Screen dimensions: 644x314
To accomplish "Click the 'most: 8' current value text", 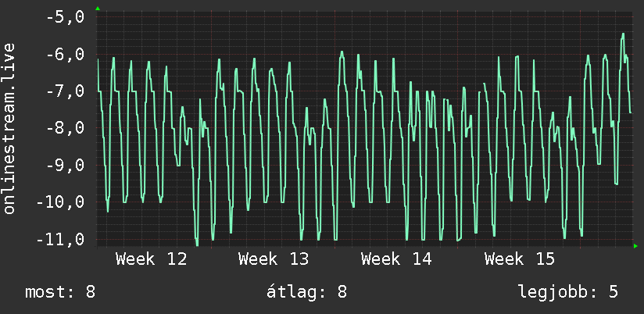I will (x=60, y=292).
